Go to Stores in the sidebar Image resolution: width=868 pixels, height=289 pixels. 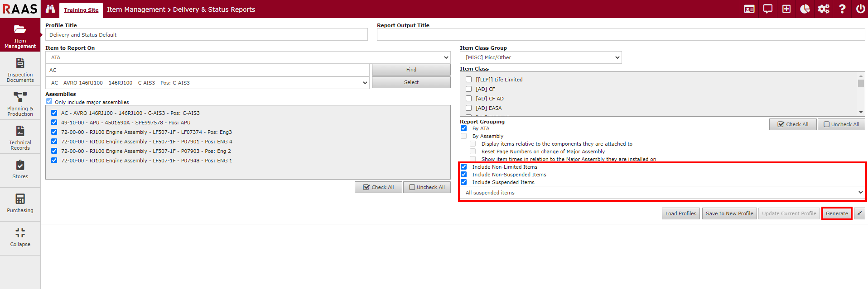point(20,170)
